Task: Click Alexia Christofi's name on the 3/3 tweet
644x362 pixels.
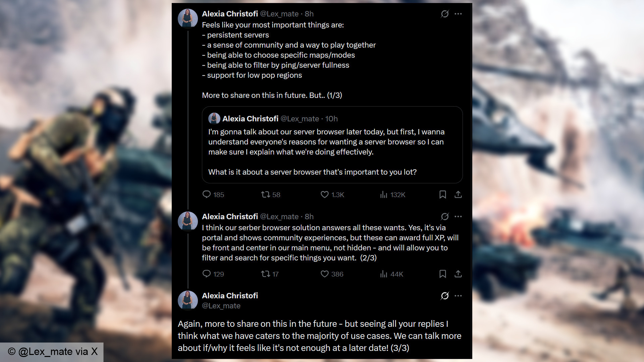Action: 230,296
